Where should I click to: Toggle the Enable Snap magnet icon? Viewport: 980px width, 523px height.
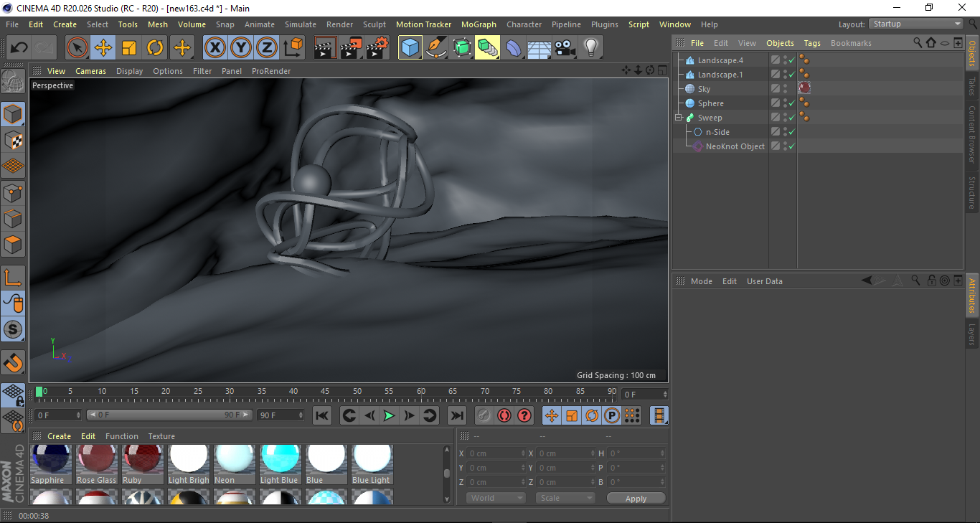pos(13,362)
